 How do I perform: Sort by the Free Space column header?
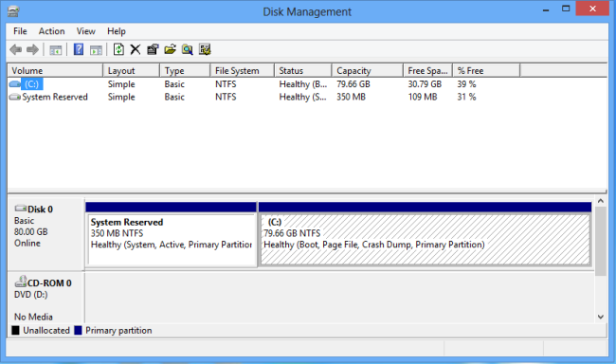pos(428,71)
